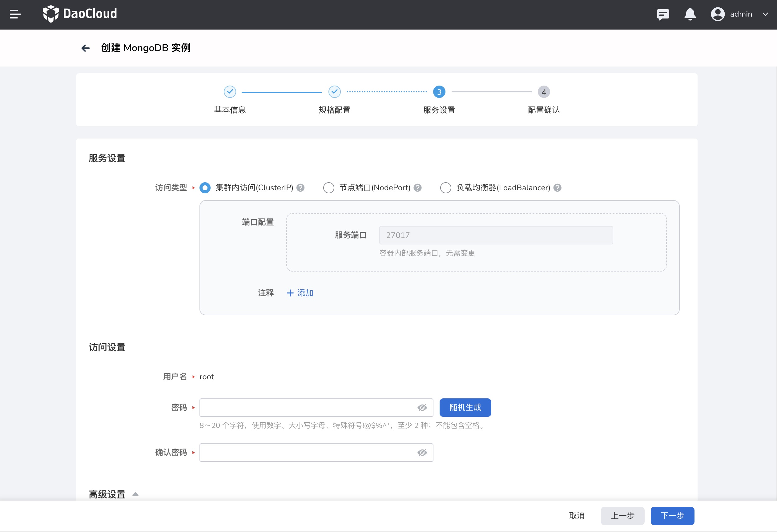This screenshot has width=777, height=532.
Task: Open the messages chat icon
Action: click(x=663, y=14)
